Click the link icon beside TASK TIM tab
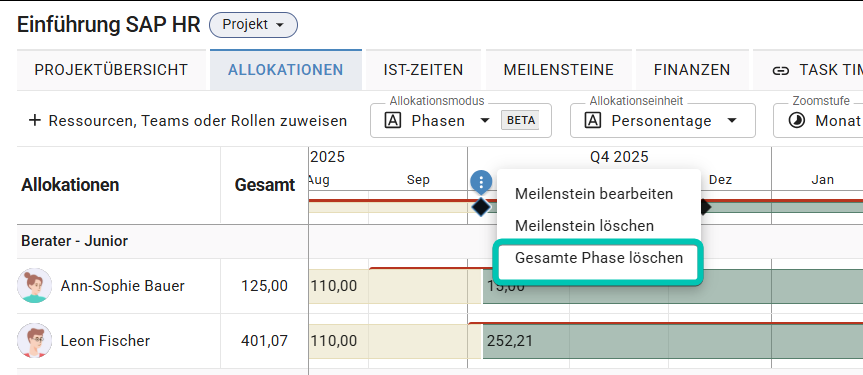863x375 pixels. coord(779,70)
